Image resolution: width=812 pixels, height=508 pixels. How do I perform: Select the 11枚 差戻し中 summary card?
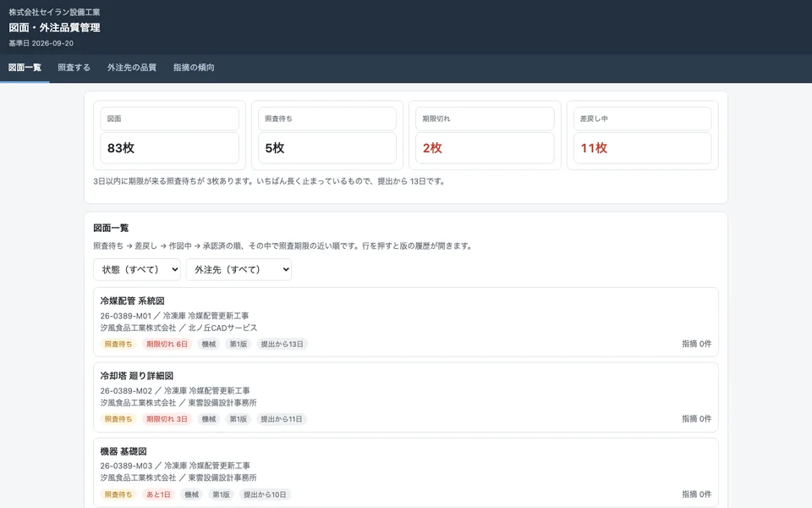click(x=642, y=135)
